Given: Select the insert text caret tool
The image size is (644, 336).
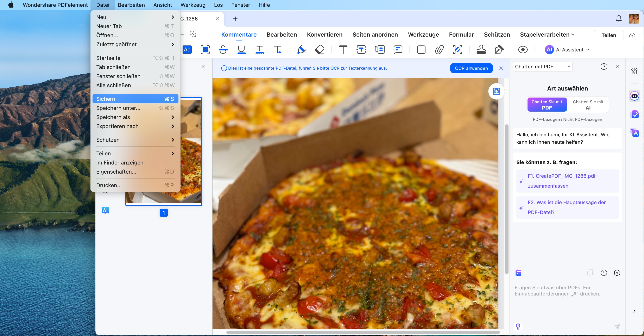Looking at the screenshot, I should [x=278, y=50].
